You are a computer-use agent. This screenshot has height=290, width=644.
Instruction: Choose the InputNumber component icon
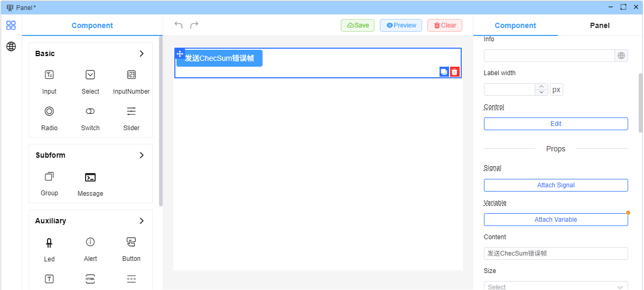click(131, 75)
